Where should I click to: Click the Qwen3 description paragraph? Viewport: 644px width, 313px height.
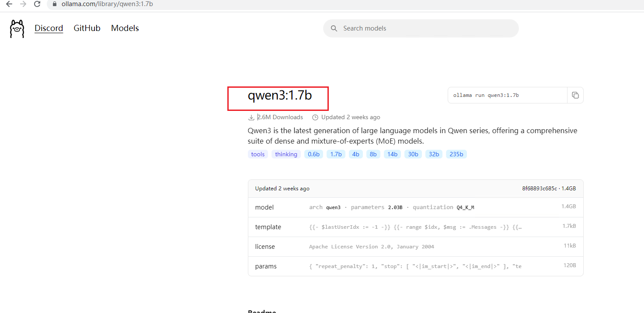(x=412, y=136)
